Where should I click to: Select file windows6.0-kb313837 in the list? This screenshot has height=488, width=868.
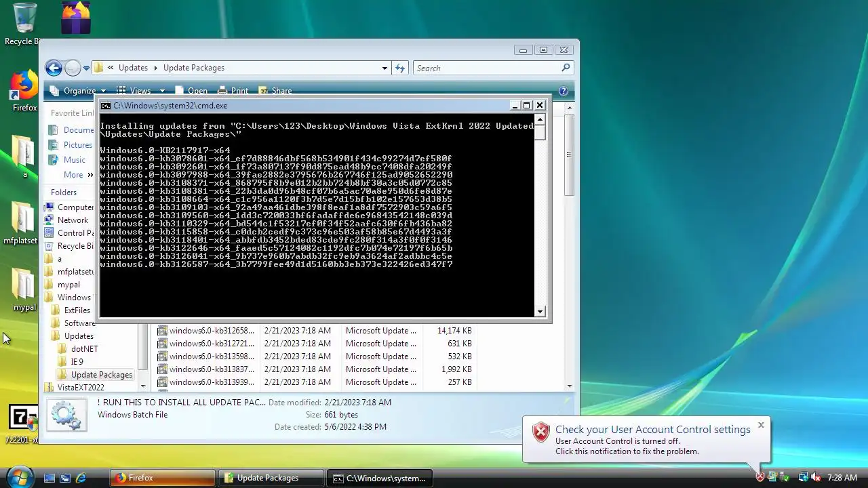(x=206, y=369)
